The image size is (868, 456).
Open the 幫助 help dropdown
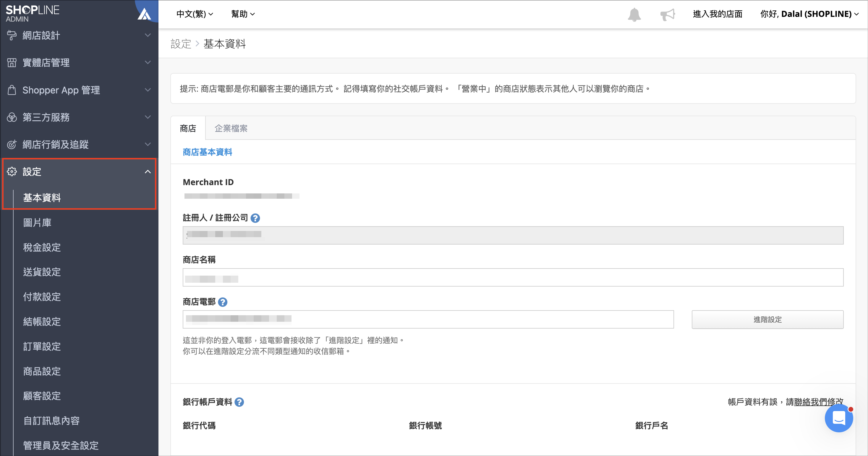click(243, 14)
